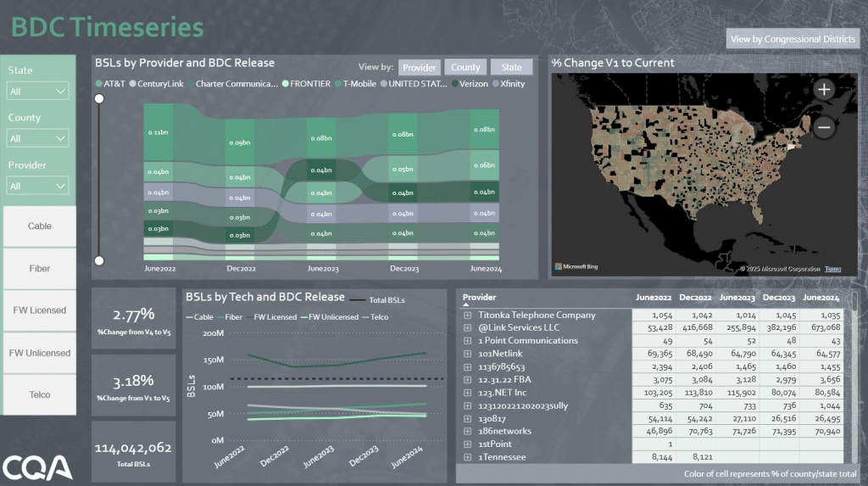Sort table by June2024 column header
868x486 pixels.
821,298
